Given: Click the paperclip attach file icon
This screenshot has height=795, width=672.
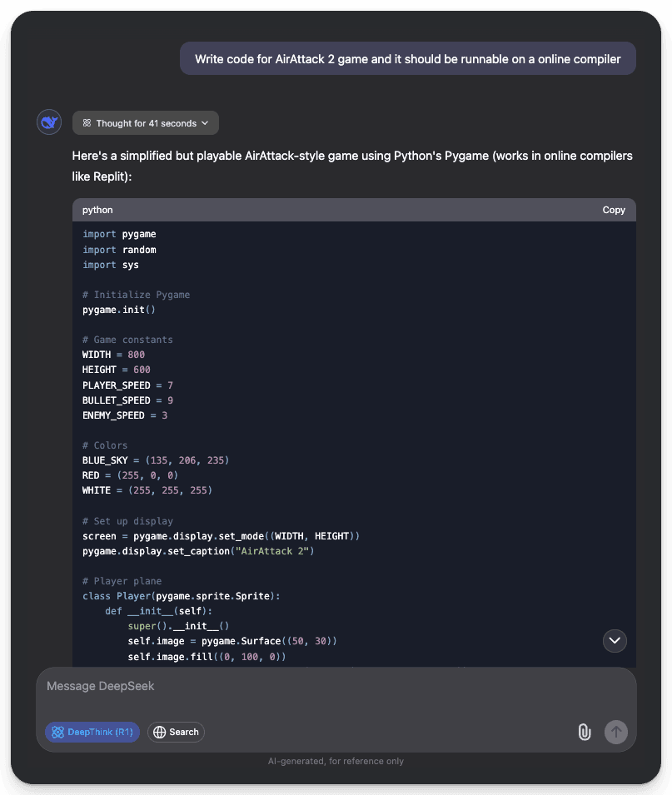Looking at the screenshot, I should 585,732.
